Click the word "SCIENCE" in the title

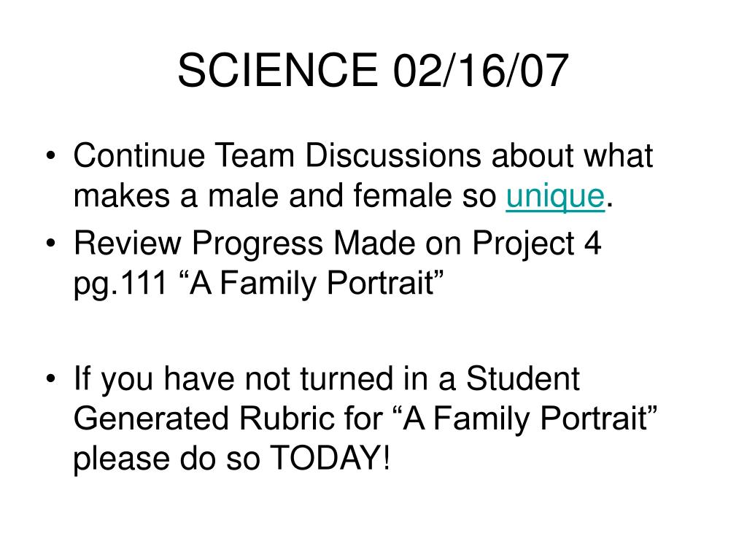coord(278,71)
